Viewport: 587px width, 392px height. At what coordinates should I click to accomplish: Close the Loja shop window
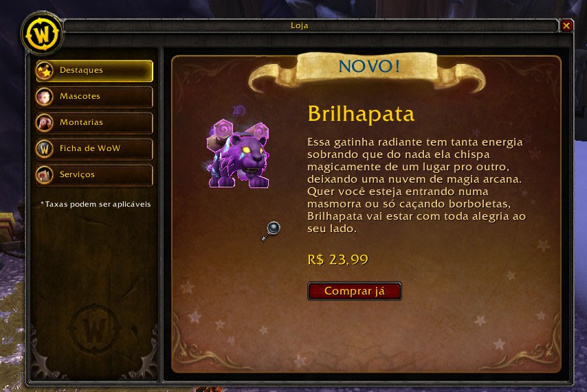pyautogui.click(x=566, y=26)
